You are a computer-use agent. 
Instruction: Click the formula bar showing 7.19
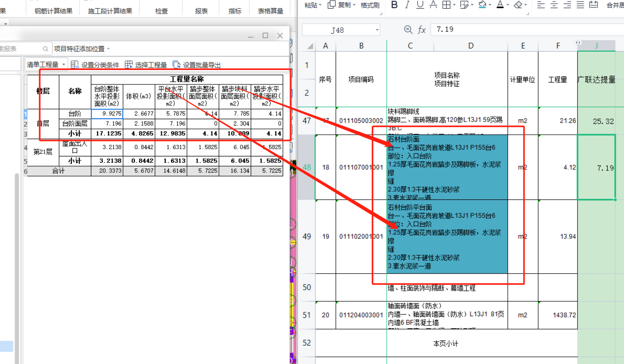[527, 29]
